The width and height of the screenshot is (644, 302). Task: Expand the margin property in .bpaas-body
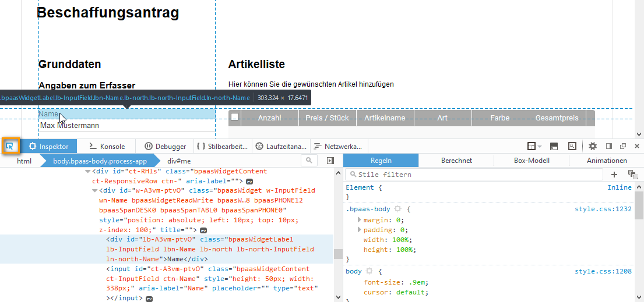pos(360,220)
